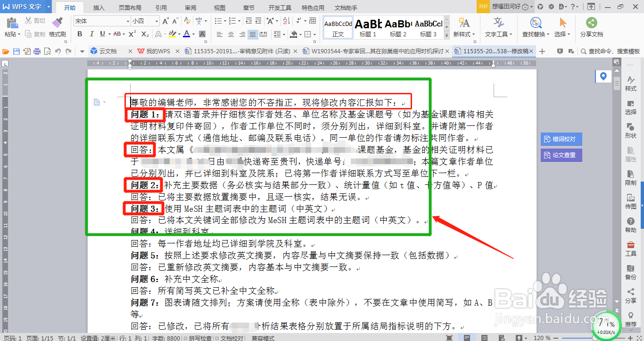Apply the 标题 2 style
This screenshot has height=341, width=644.
tap(398, 28)
